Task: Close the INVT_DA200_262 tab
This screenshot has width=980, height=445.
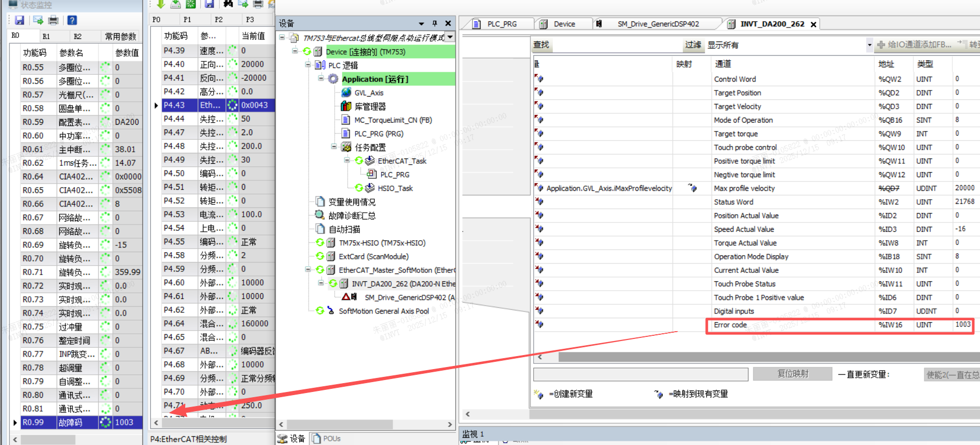Action: pos(814,24)
